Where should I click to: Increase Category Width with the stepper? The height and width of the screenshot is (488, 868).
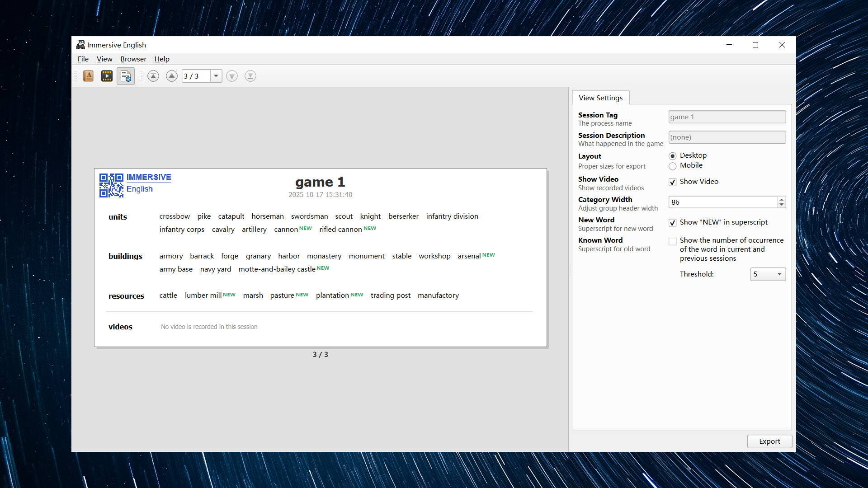[782, 199]
